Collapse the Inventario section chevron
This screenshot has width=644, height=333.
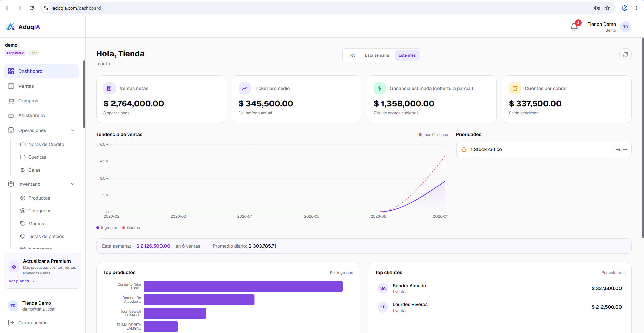click(x=73, y=184)
